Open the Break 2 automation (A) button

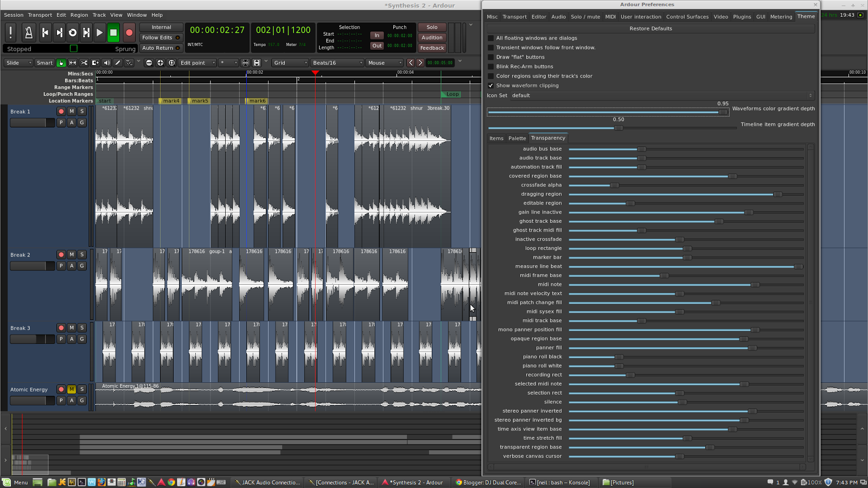coord(72,266)
